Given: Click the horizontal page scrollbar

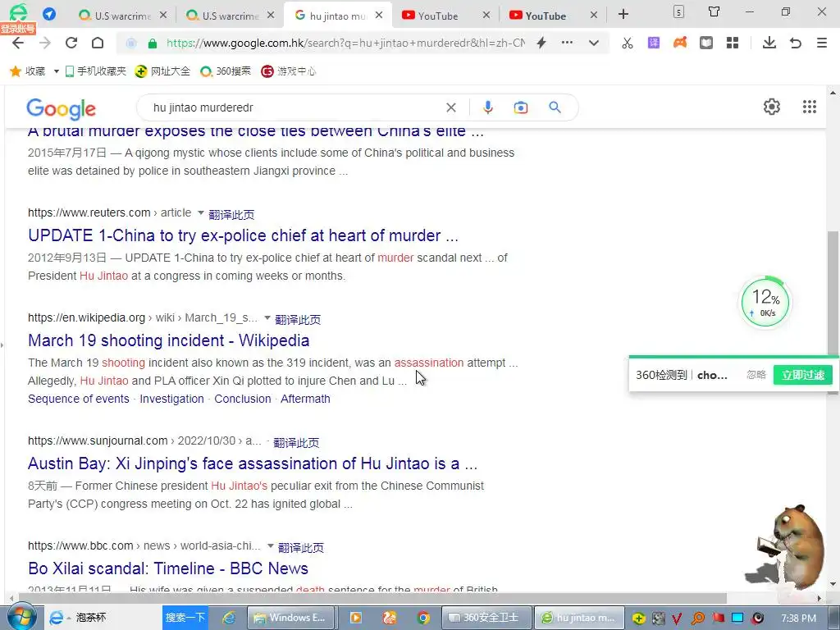Looking at the screenshot, I should click(372, 598).
